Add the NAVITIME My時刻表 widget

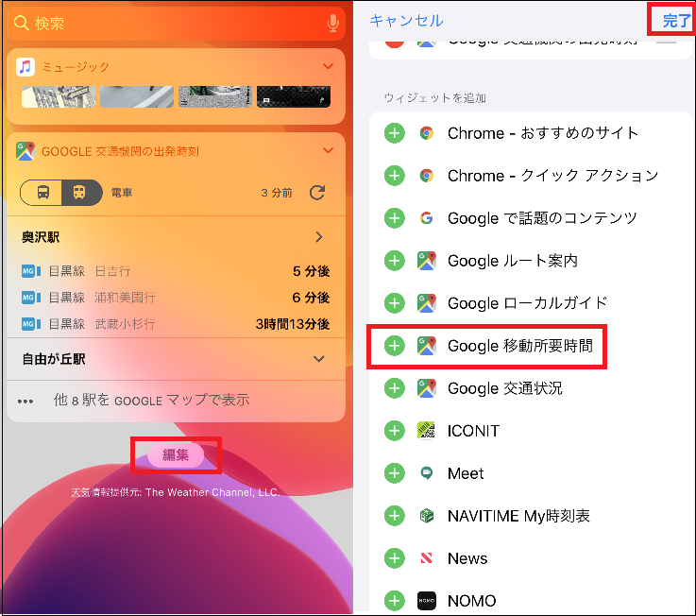395,516
